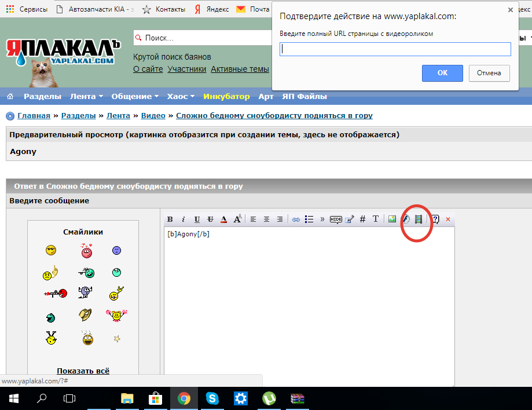Apply italic formatting in editor toolbar
The image size is (532, 410).
[x=183, y=219]
